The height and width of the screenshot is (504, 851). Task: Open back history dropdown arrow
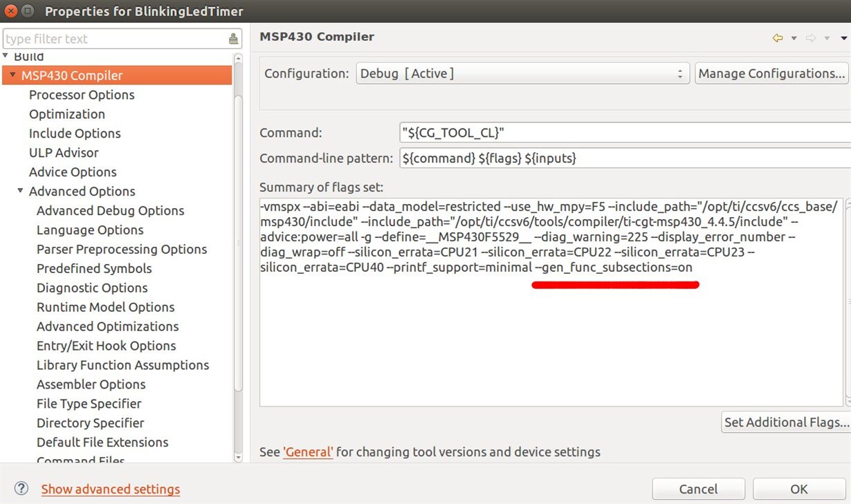pos(794,38)
